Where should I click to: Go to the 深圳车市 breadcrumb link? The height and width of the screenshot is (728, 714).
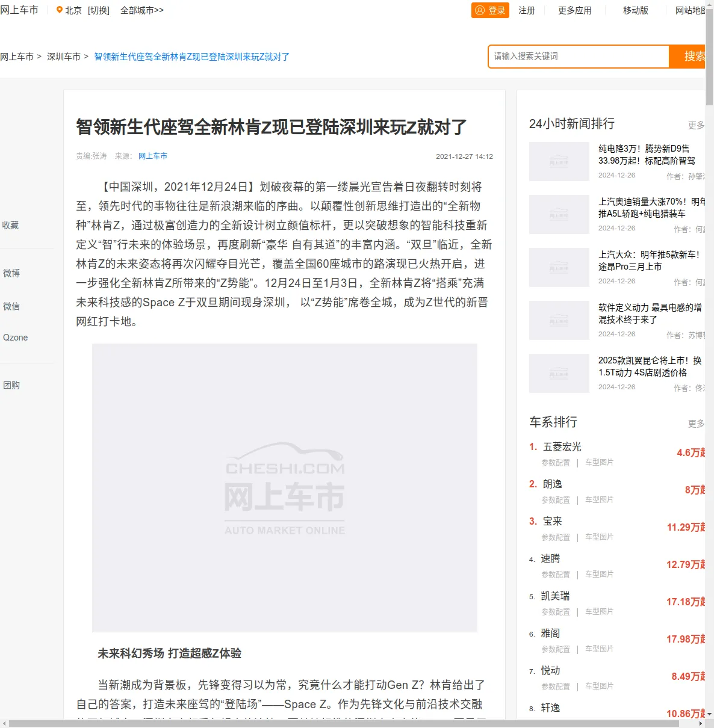point(64,57)
